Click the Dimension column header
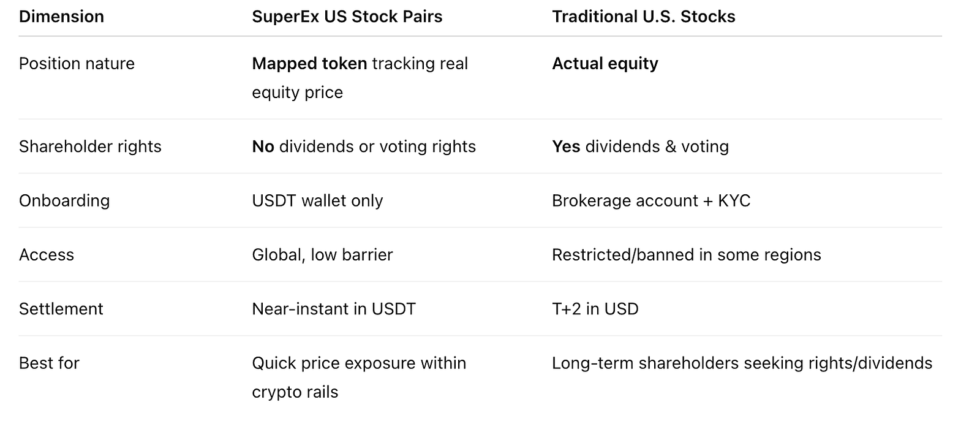The height and width of the screenshot is (421, 980). (x=61, y=17)
